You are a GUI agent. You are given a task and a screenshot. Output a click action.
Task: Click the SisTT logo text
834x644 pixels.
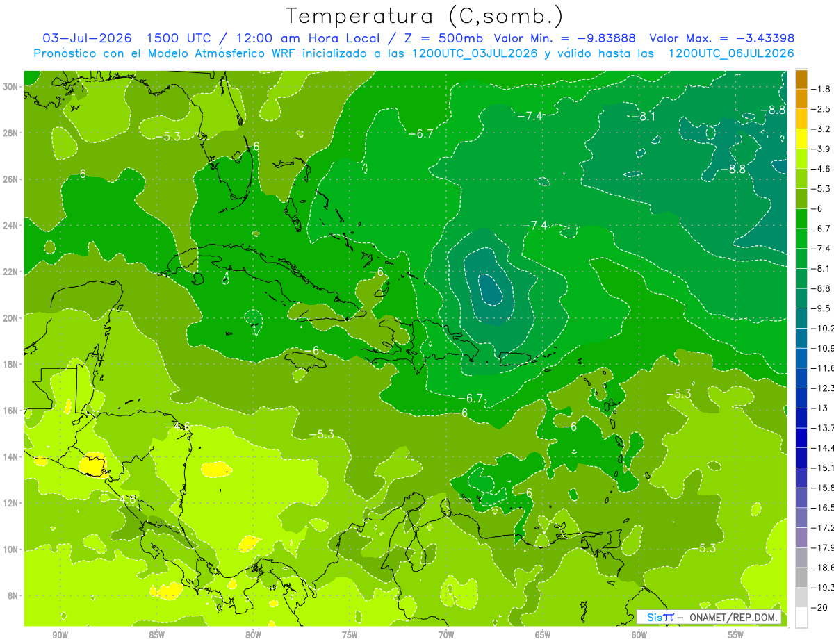click(x=660, y=617)
